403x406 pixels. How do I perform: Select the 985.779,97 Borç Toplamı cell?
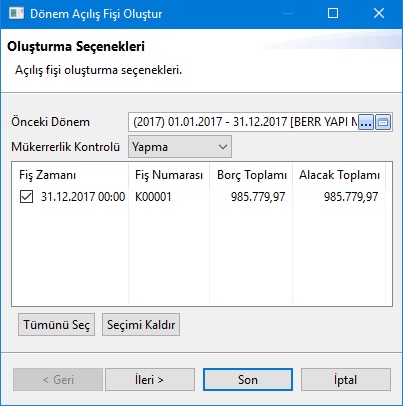pos(258,197)
